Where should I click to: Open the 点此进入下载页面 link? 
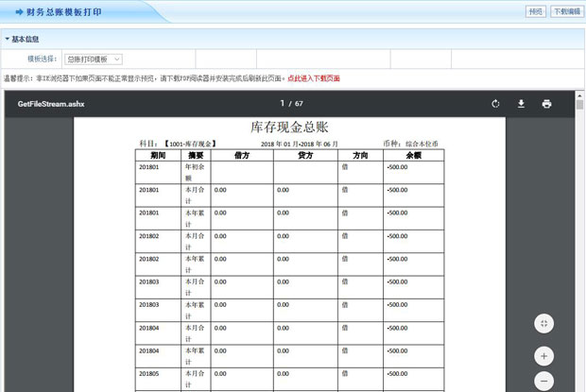313,78
